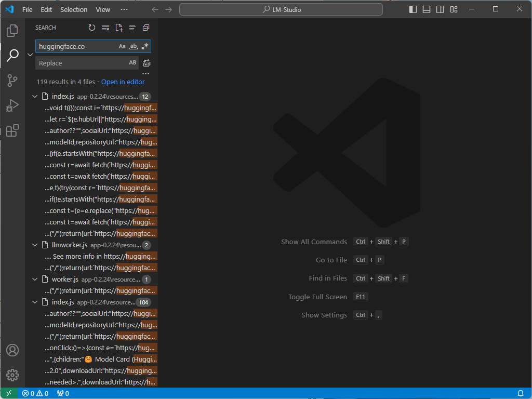532x399 pixels.
Task: Open the Edit menu
Action: 46,9
